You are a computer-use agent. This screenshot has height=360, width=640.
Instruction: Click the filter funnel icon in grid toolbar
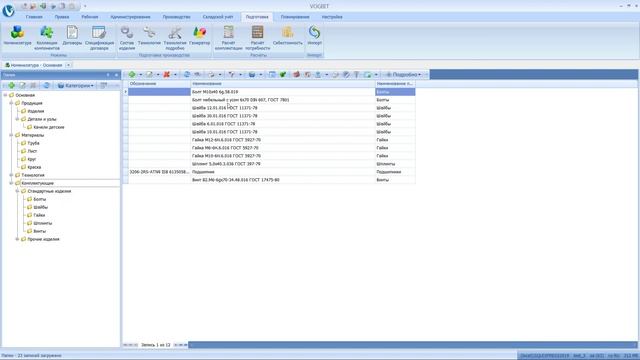click(231, 74)
